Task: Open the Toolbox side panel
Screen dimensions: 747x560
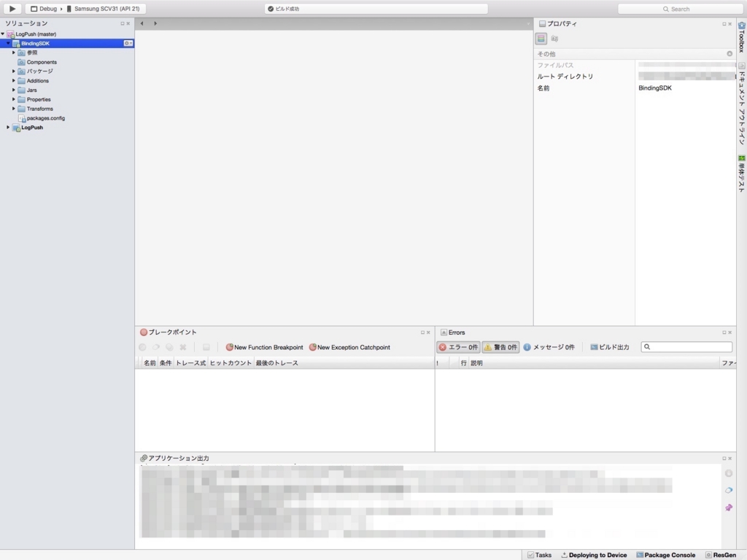Action: coord(742,36)
